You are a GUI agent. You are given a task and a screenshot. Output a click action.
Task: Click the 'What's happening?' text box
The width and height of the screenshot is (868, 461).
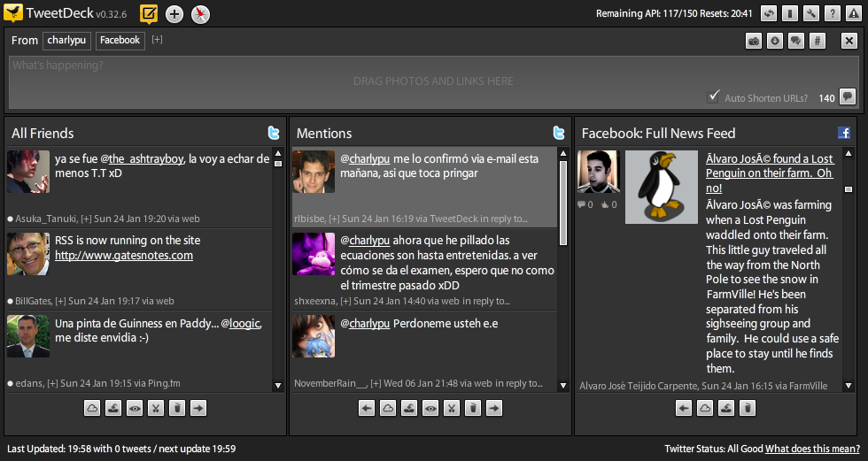(433, 81)
